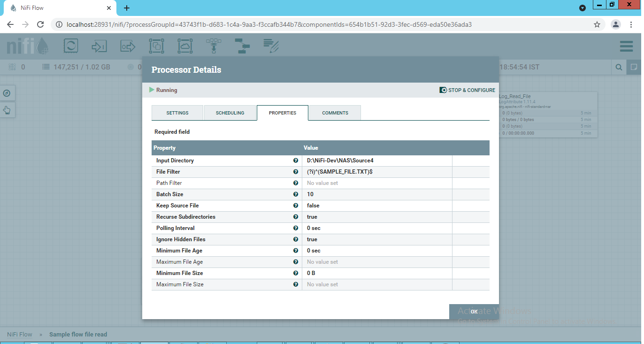The height and width of the screenshot is (344, 644).
Task: Click OK to close Processor Details
Action: (x=473, y=311)
